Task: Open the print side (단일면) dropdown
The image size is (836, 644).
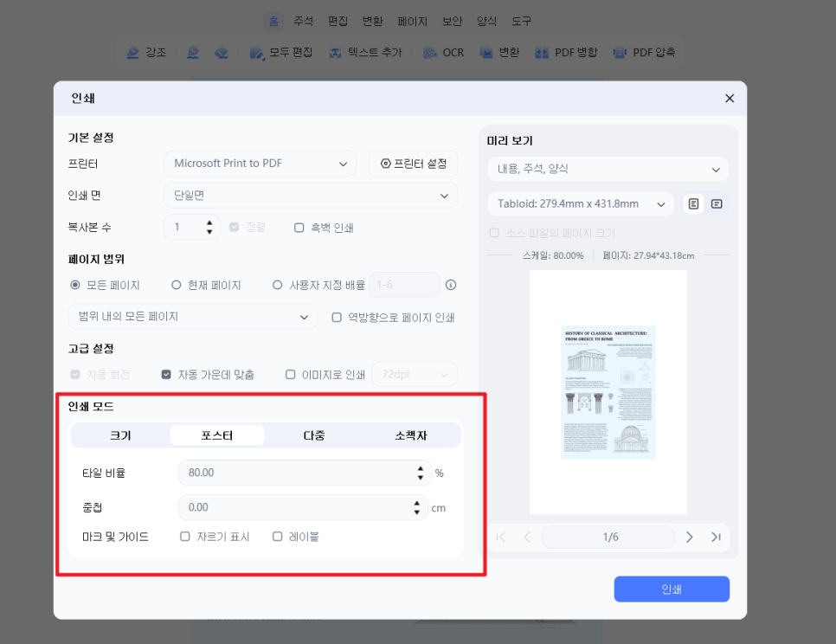Action: [x=311, y=196]
